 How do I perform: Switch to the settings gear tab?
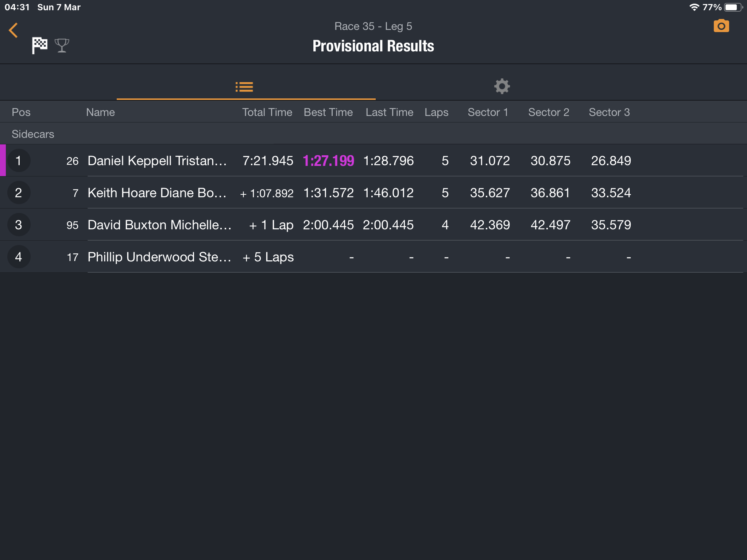click(502, 86)
